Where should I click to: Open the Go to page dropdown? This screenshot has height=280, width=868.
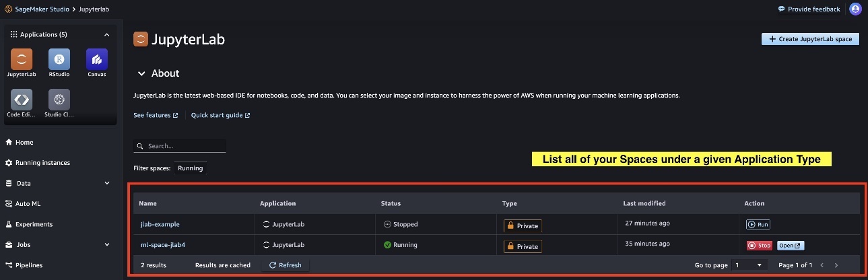click(x=749, y=265)
